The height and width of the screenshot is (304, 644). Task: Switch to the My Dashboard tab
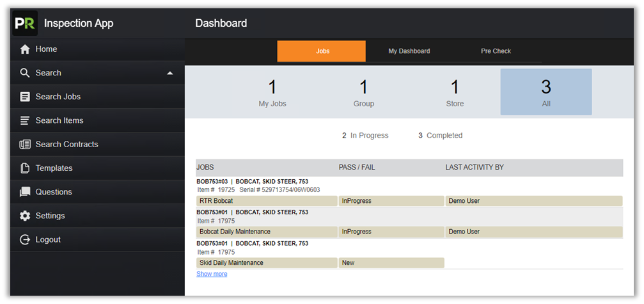[x=409, y=51]
